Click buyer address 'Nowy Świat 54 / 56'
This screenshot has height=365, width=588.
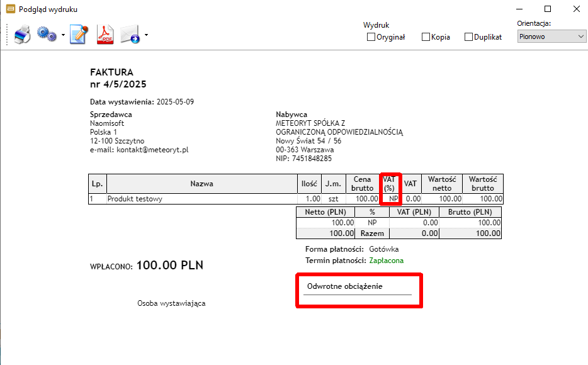click(308, 141)
